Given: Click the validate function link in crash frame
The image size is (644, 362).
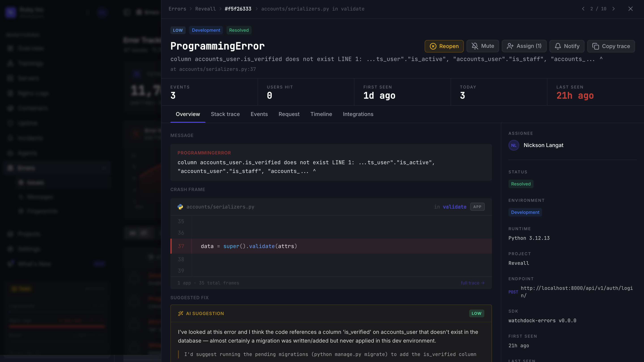Looking at the screenshot, I should pos(455,207).
